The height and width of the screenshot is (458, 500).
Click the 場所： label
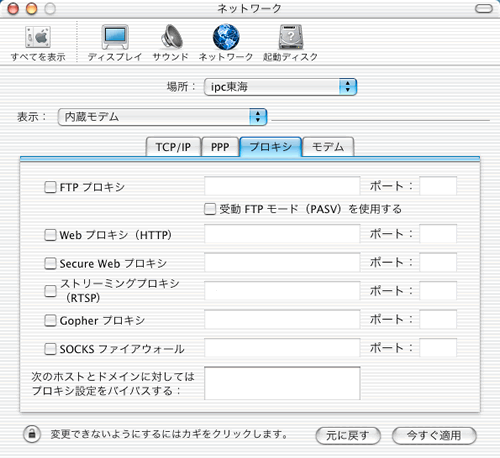pos(181,87)
